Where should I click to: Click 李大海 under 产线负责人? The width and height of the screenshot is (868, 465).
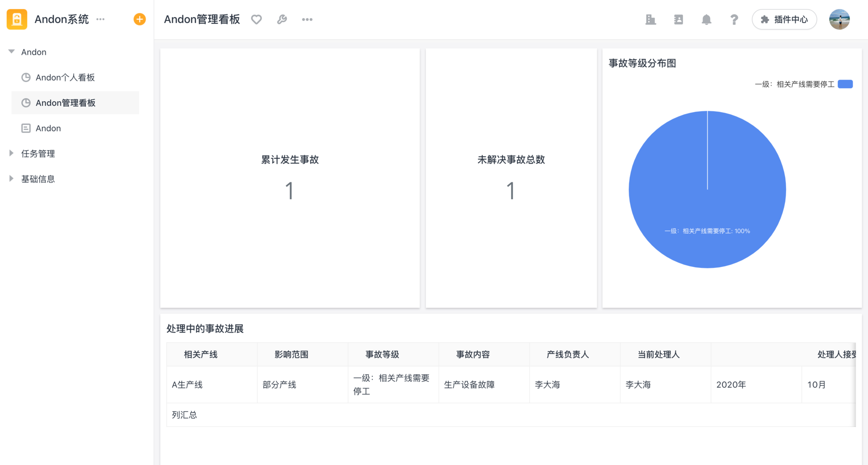click(x=575, y=385)
